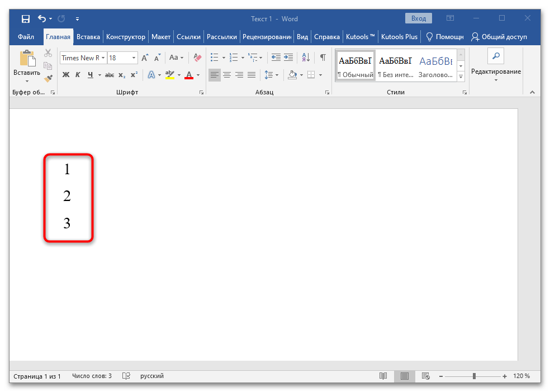
Task: Align text left
Action: 214,75
